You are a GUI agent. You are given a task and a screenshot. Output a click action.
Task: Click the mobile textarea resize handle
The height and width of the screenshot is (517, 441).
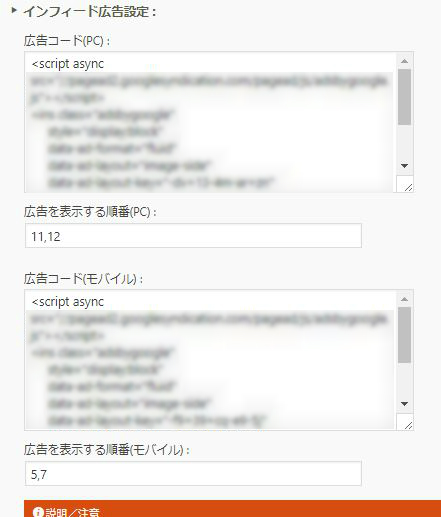point(408,425)
